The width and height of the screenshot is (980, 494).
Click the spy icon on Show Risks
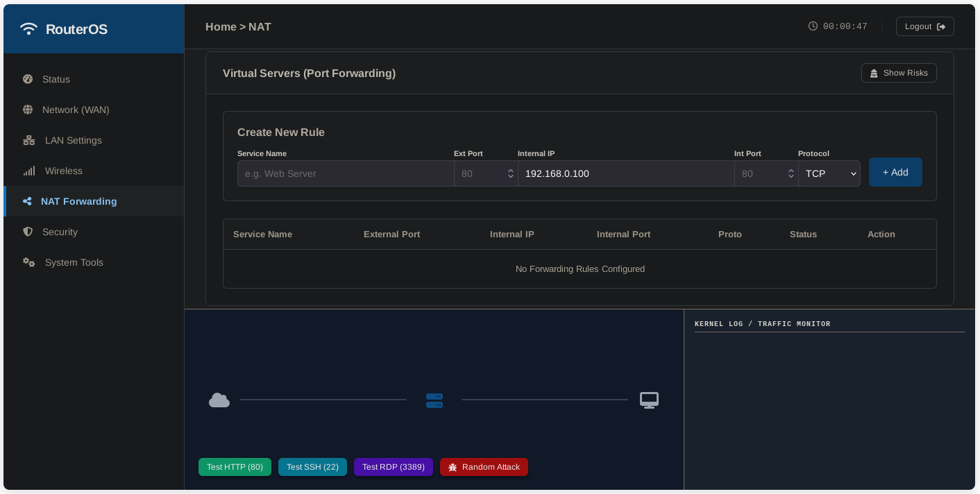click(874, 73)
